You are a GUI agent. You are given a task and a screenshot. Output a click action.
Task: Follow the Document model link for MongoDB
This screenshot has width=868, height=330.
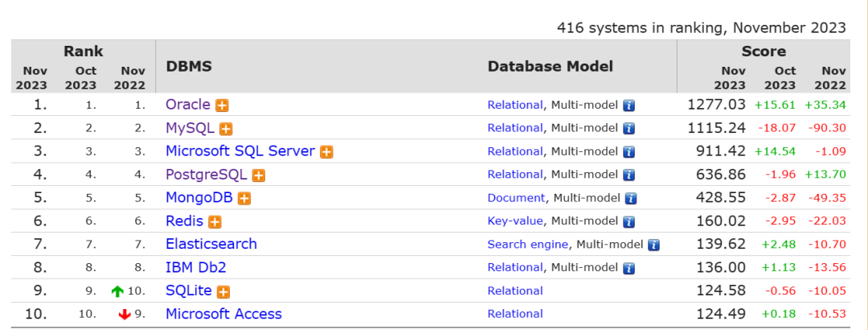[x=517, y=198]
